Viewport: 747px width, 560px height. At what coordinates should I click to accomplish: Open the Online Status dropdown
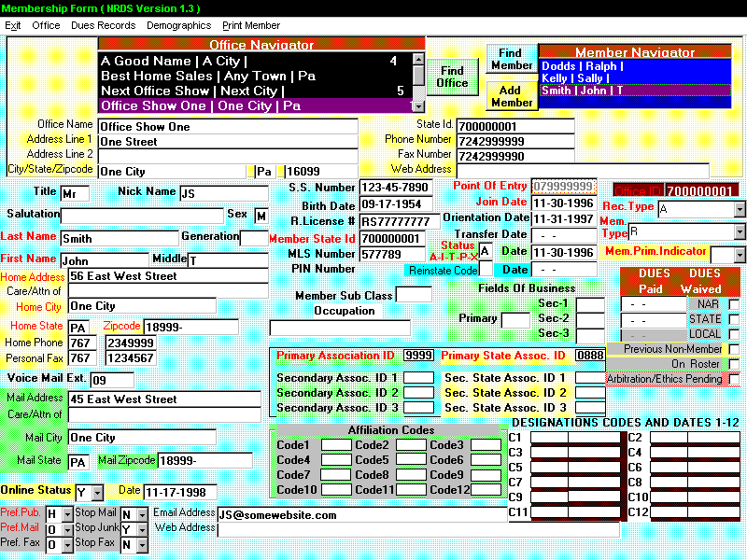click(98, 492)
